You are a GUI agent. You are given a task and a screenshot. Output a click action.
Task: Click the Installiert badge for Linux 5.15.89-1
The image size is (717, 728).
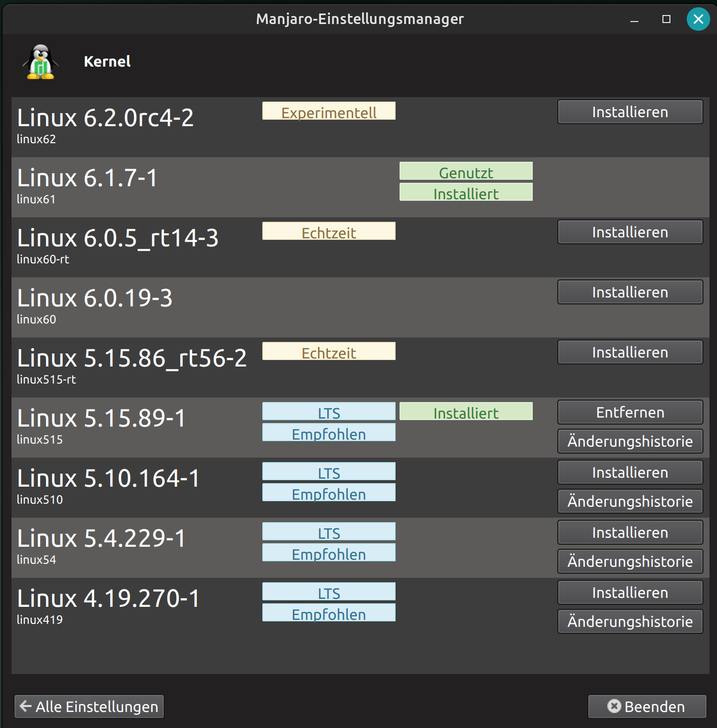(466, 412)
